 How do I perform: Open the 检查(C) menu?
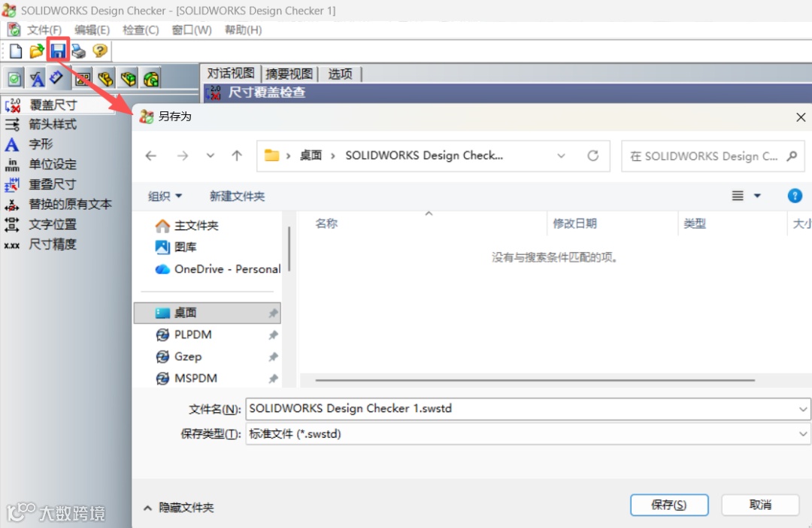(x=141, y=30)
